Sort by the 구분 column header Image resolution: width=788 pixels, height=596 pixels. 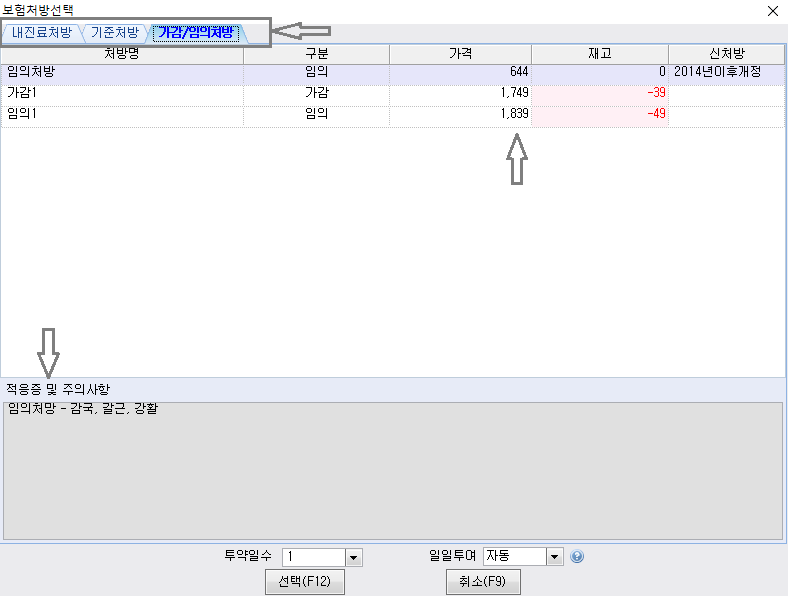[317, 54]
